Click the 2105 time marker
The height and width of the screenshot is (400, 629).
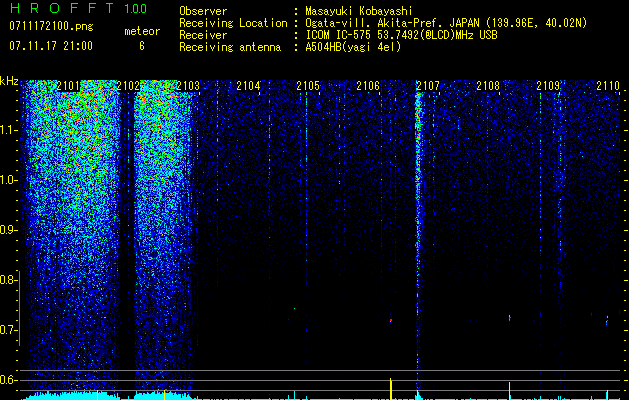pyautogui.click(x=308, y=86)
